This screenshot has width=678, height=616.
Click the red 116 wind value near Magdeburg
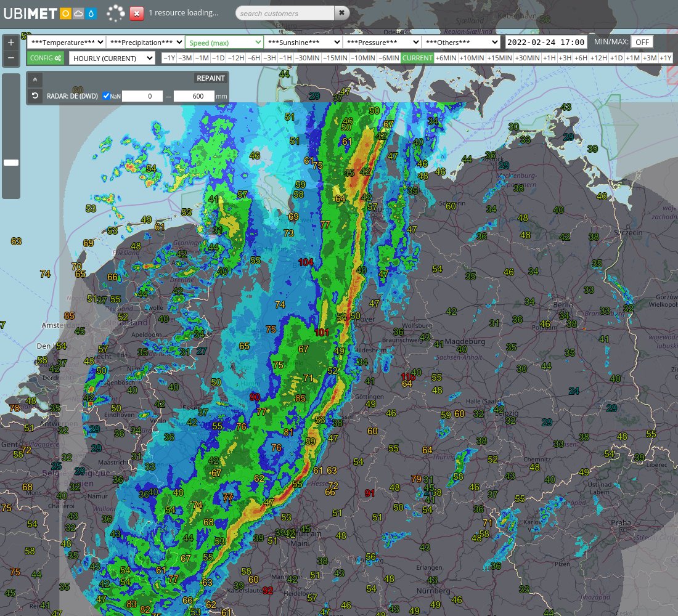point(407,376)
